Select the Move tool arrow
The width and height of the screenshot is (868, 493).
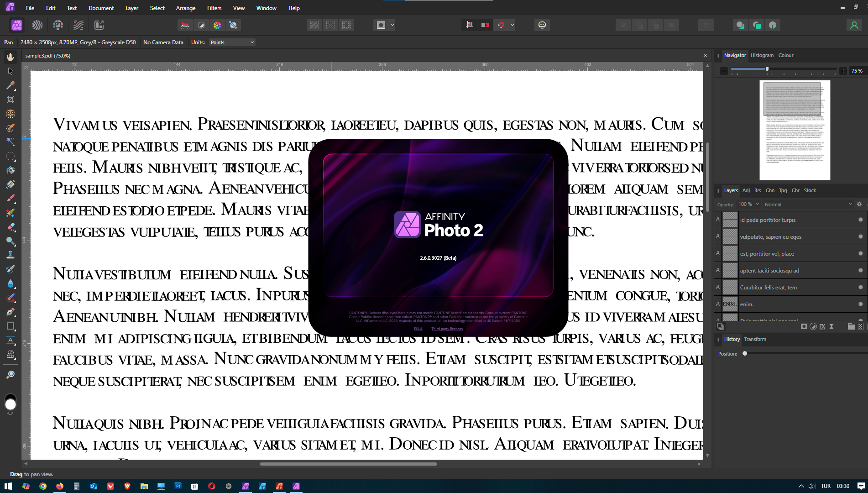[10, 71]
